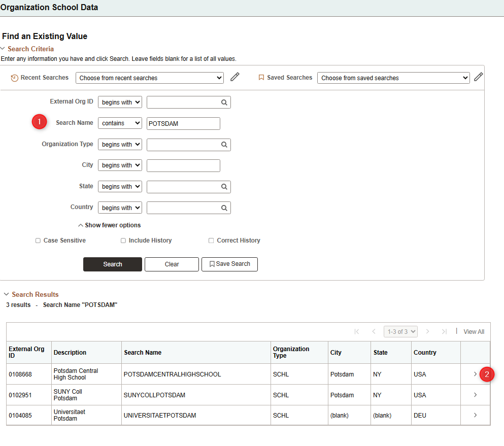Edit saved searches with the pencil icon
504x446 pixels.
(478, 77)
